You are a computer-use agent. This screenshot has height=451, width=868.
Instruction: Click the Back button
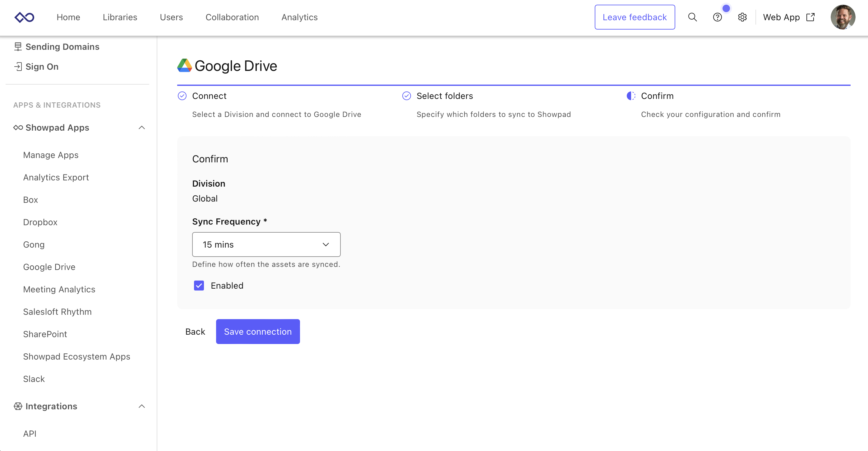(195, 332)
